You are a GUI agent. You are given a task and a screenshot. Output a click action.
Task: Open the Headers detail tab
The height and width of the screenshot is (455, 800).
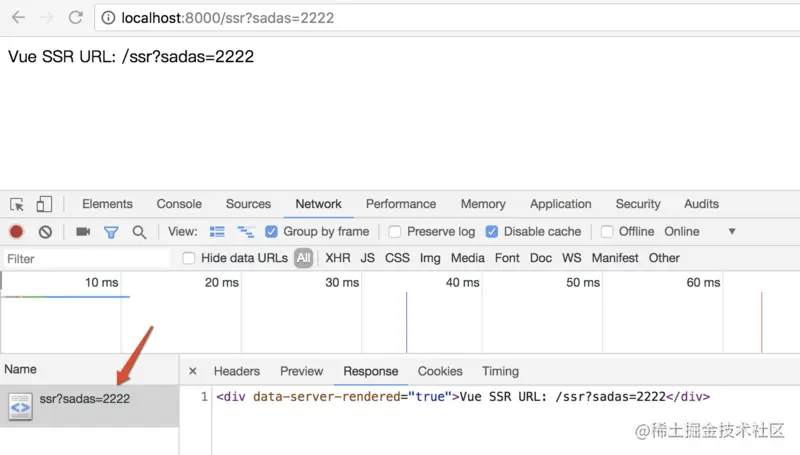[x=237, y=371]
